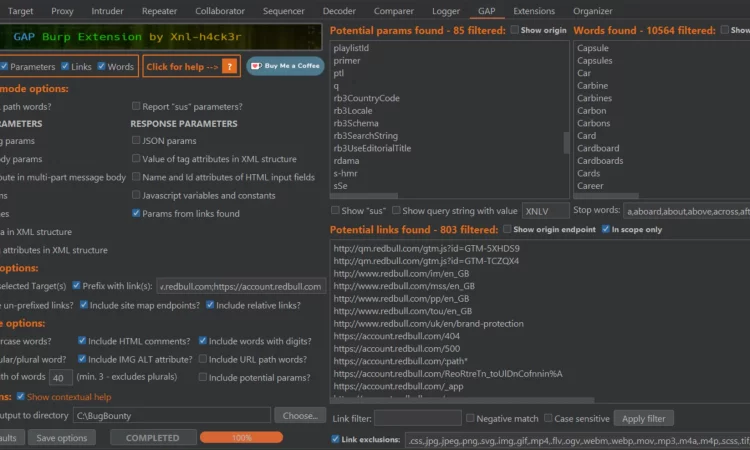Enable Include potential params checkbox
The width and height of the screenshot is (750, 450).
203,377
